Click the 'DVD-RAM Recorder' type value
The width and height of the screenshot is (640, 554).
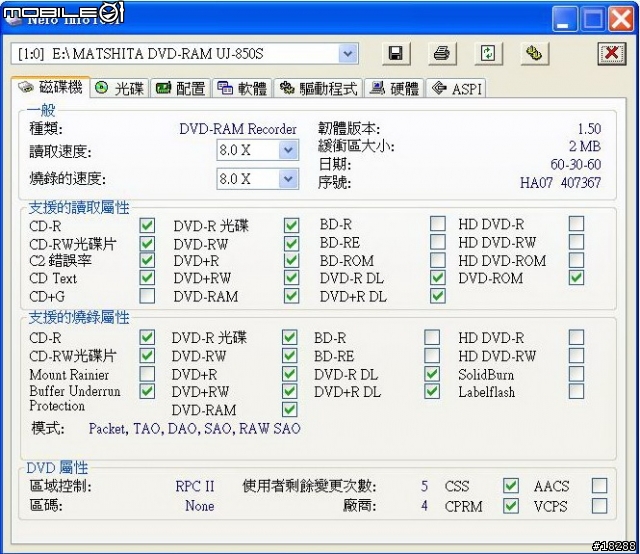(x=238, y=129)
